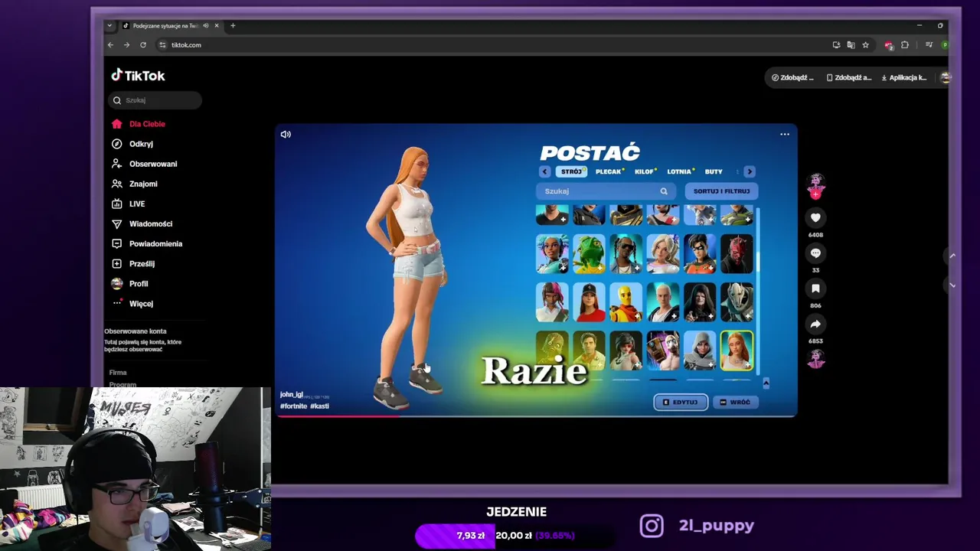Screen dimensions: 980x551
Task: Mute the video with speaker icon
Action: [286, 134]
